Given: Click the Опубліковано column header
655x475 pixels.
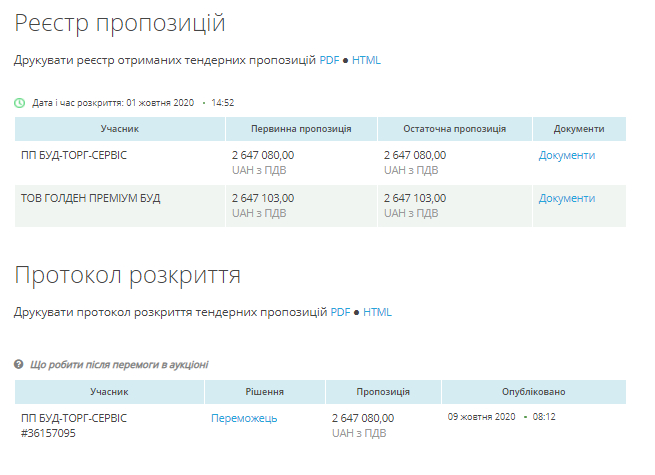Looking at the screenshot, I should pyautogui.click(x=533, y=392).
